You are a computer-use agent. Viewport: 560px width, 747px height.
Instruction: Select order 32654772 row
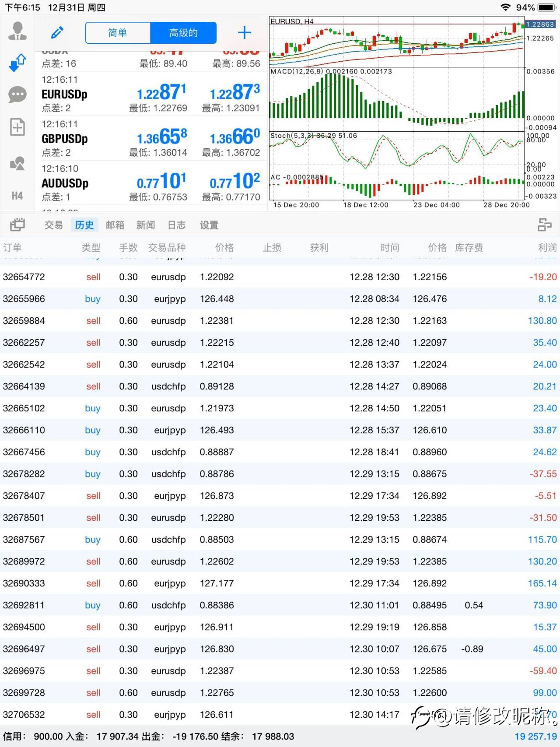click(280, 277)
